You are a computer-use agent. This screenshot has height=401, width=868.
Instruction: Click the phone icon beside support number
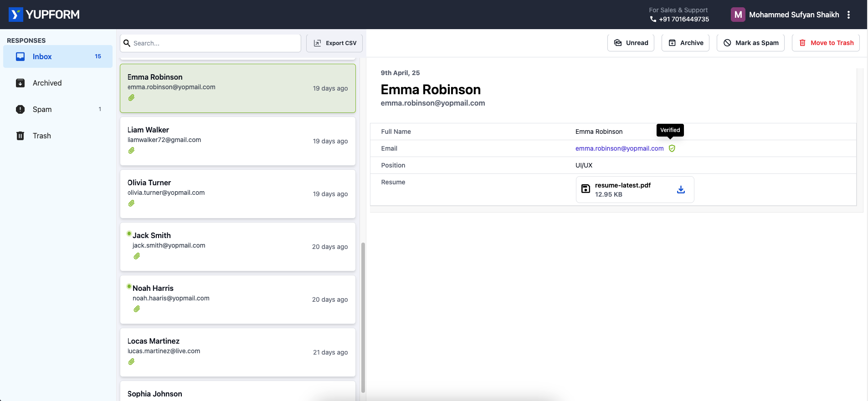[653, 19]
